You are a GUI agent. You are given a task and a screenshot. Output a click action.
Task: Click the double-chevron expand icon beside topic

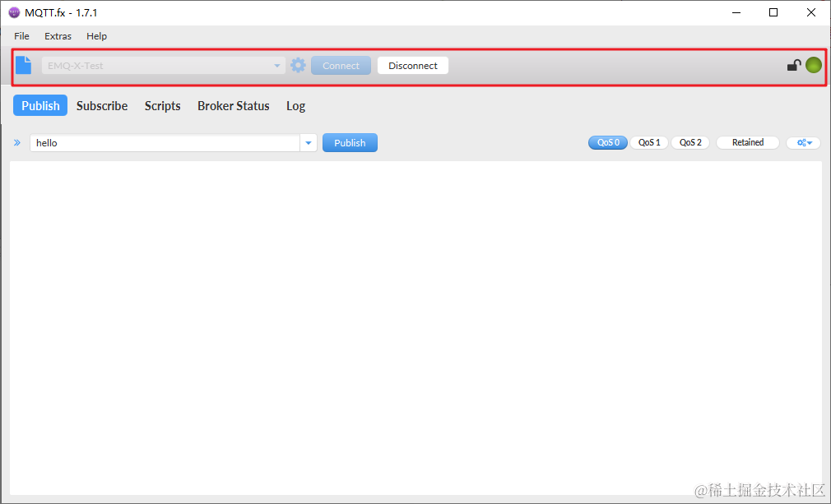click(x=17, y=142)
